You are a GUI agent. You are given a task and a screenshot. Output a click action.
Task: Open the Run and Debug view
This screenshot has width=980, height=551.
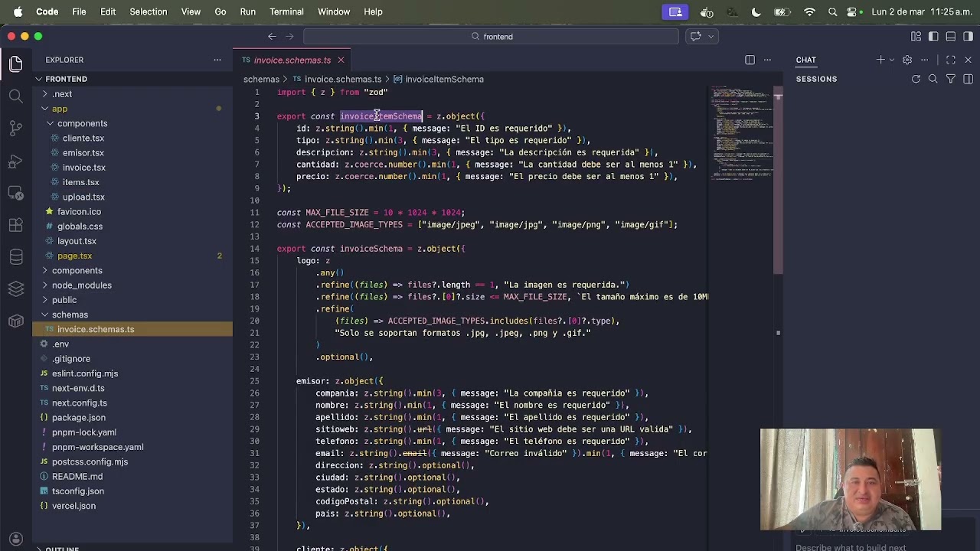[x=16, y=161]
